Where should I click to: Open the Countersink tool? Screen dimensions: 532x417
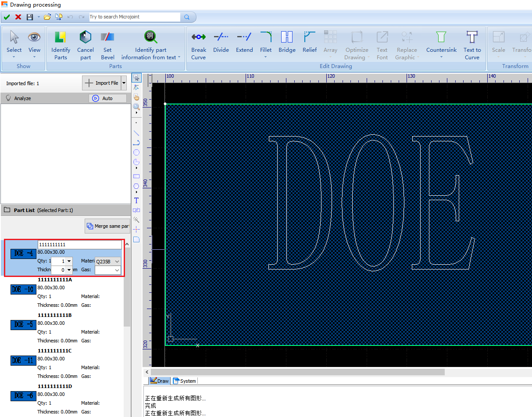click(441, 45)
